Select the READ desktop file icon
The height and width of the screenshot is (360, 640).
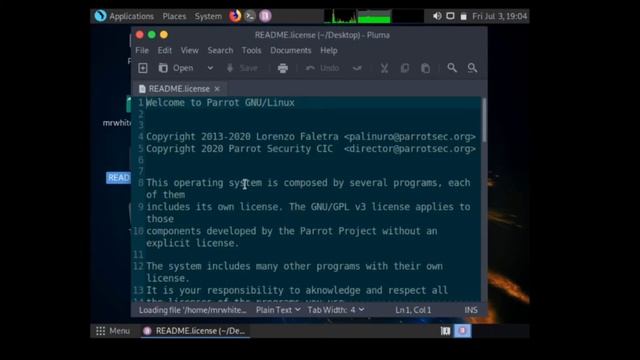coord(118,178)
